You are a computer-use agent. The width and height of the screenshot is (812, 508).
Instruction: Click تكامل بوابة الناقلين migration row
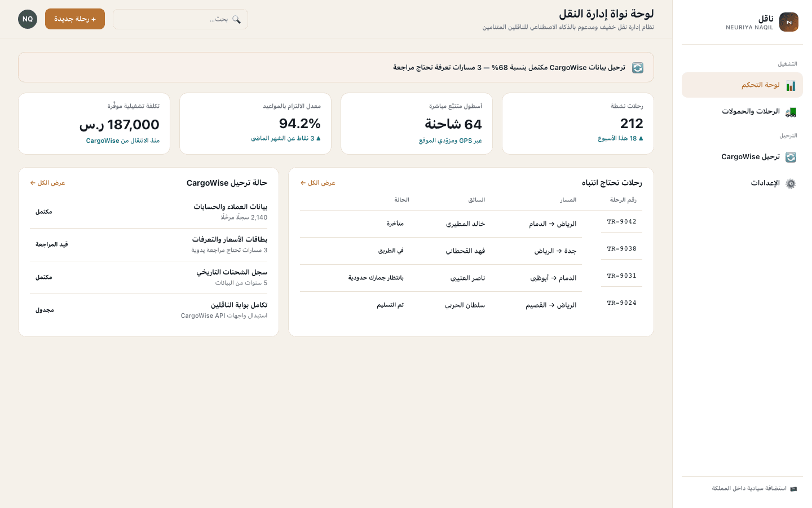(149, 310)
